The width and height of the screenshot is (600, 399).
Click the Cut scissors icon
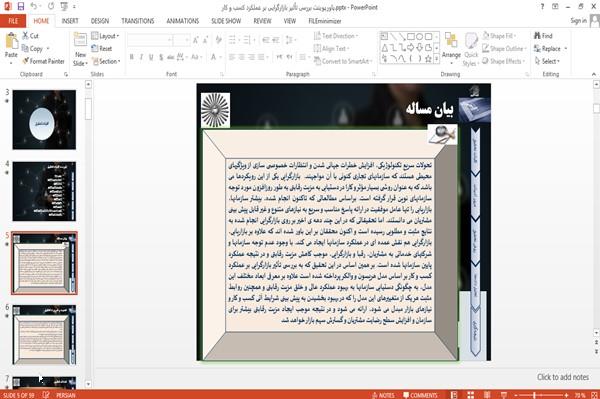tap(25, 36)
